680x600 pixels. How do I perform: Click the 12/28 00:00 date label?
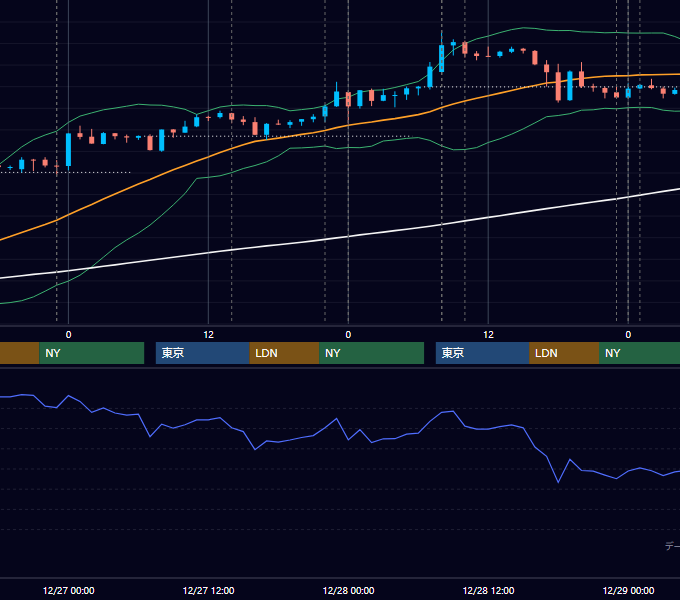(x=348, y=590)
